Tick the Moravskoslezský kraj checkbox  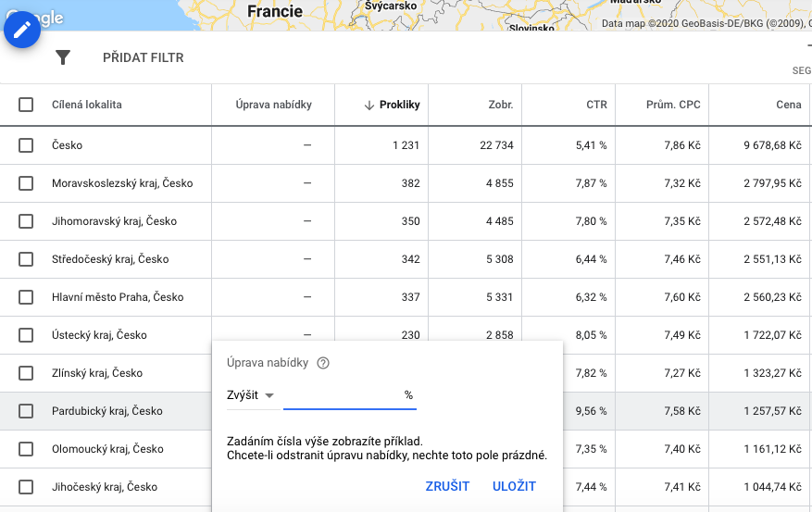coord(26,183)
